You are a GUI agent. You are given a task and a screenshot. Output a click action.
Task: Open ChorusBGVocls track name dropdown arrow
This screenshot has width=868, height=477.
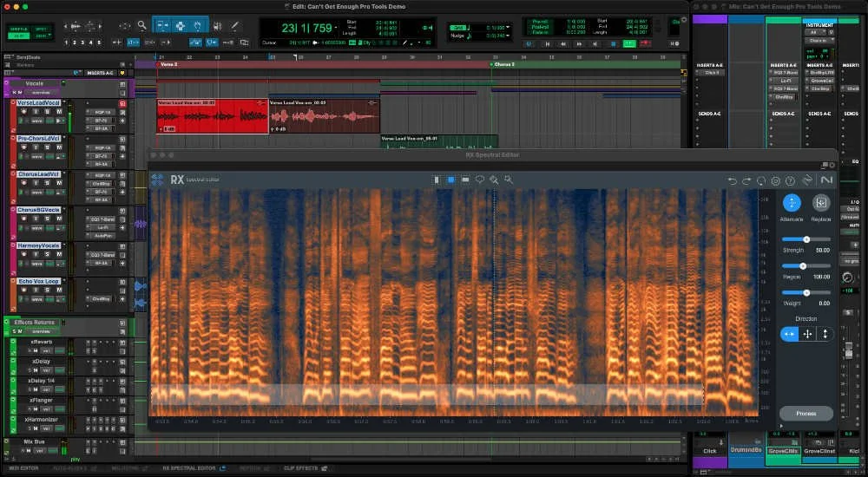click(x=64, y=210)
